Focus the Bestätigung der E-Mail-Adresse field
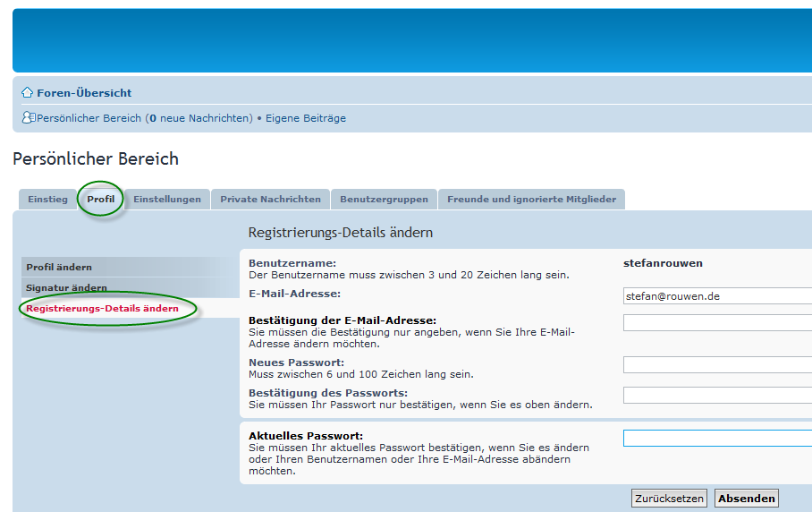 [717, 322]
